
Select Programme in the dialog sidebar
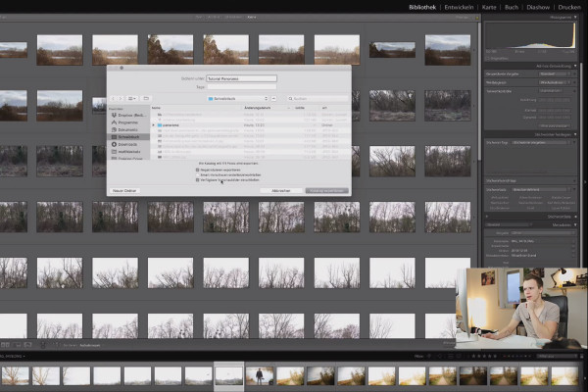pos(124,122)
